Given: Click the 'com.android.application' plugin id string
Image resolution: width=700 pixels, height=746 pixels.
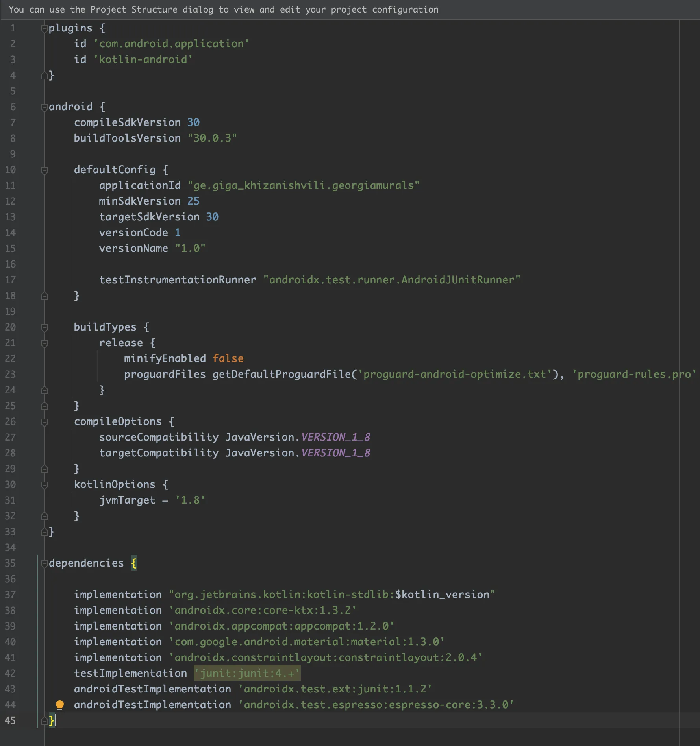Looking at the screenshot, I should pos(171,44).
